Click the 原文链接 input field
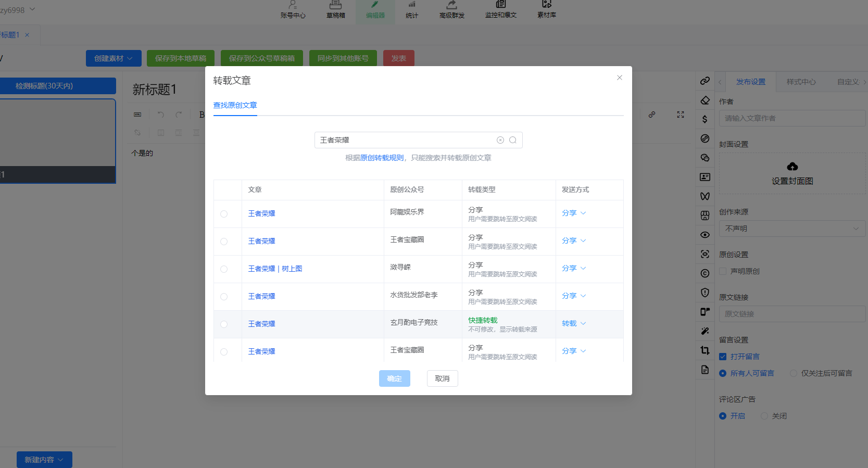Viewport: 868px width, 468px height. 792,314
